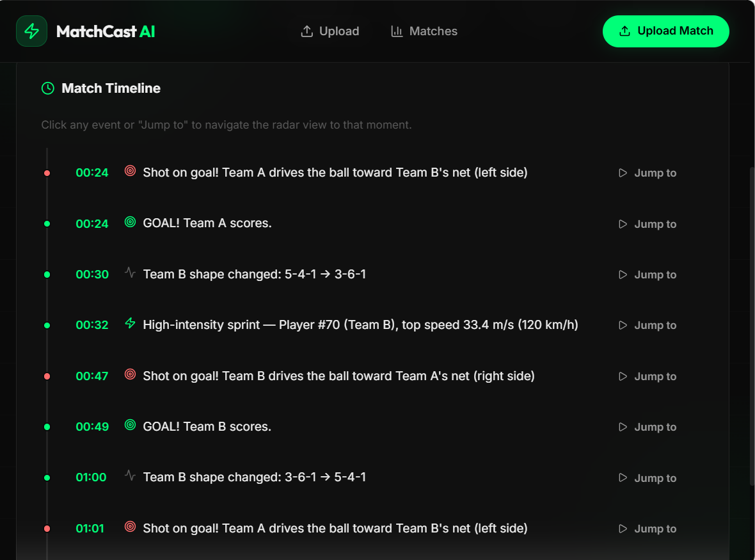Select event text Team B shape 3-6-1 → 5-4-1

pos(254,477)
